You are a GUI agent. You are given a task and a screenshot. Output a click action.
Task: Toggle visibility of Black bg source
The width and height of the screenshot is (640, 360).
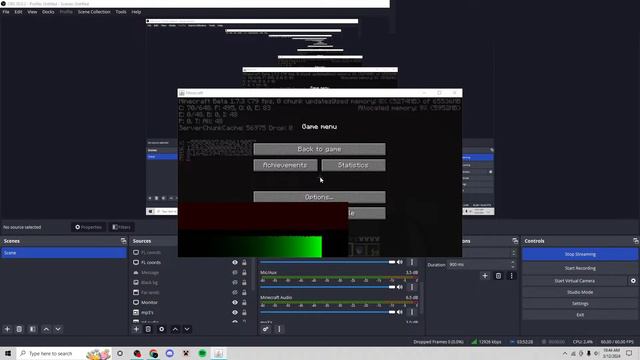(235, 282)
